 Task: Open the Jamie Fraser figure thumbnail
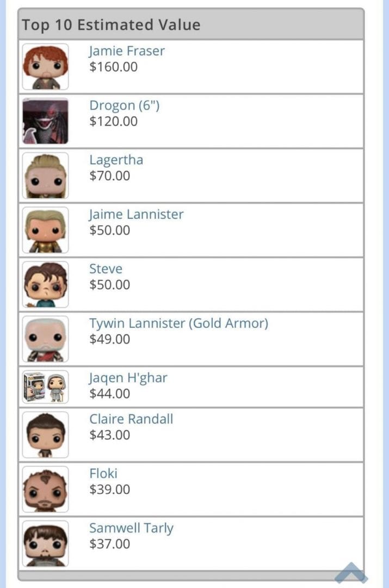click(x=45, y=66)
